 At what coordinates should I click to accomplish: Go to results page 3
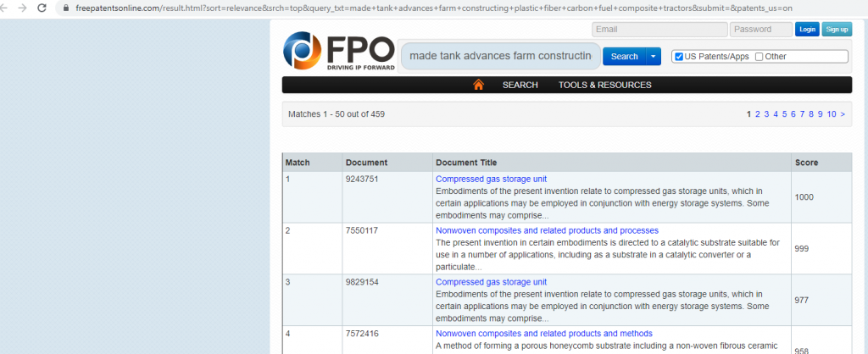coord(766,114)
